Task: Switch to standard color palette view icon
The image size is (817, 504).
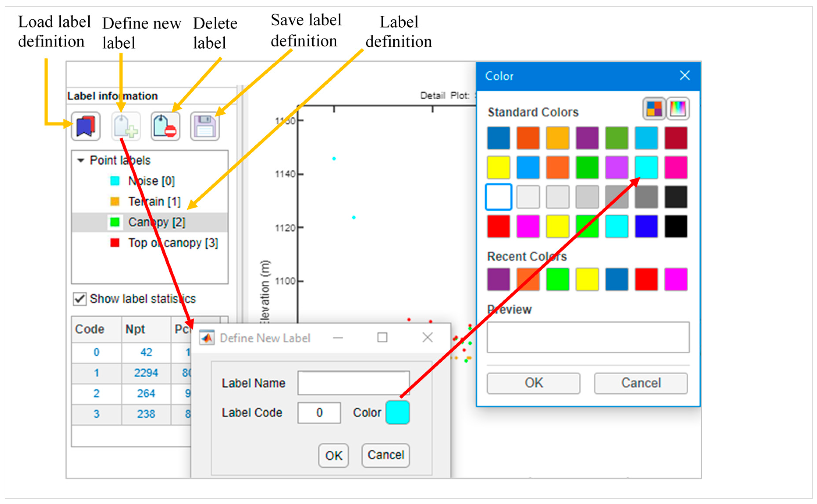Action: tap(654, 108)
